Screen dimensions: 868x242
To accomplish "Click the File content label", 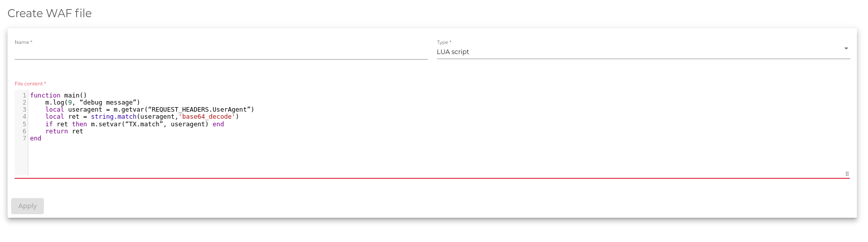I will pos(30,84).
